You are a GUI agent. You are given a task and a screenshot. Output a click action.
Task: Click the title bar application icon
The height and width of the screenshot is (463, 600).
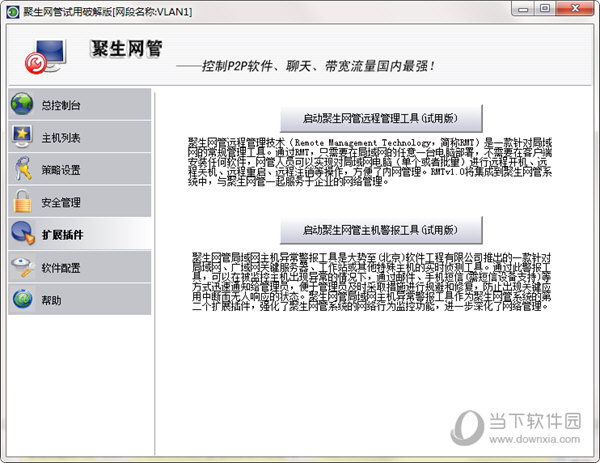[x=13, y=12]
